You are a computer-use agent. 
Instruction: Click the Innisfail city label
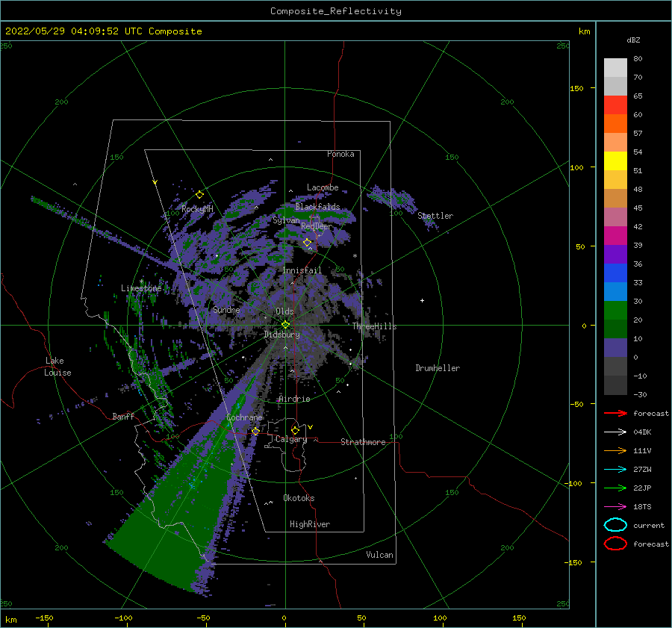(x=302, y=270)
